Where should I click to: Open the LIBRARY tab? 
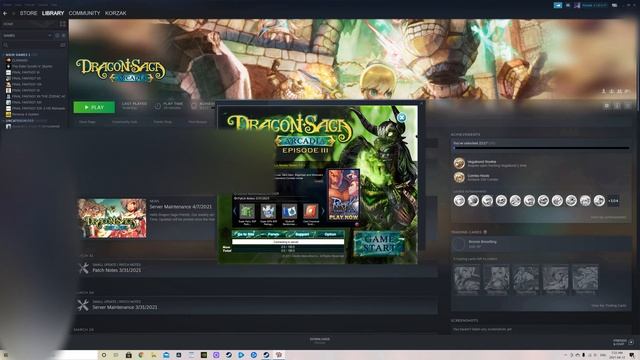coord(53,13)
